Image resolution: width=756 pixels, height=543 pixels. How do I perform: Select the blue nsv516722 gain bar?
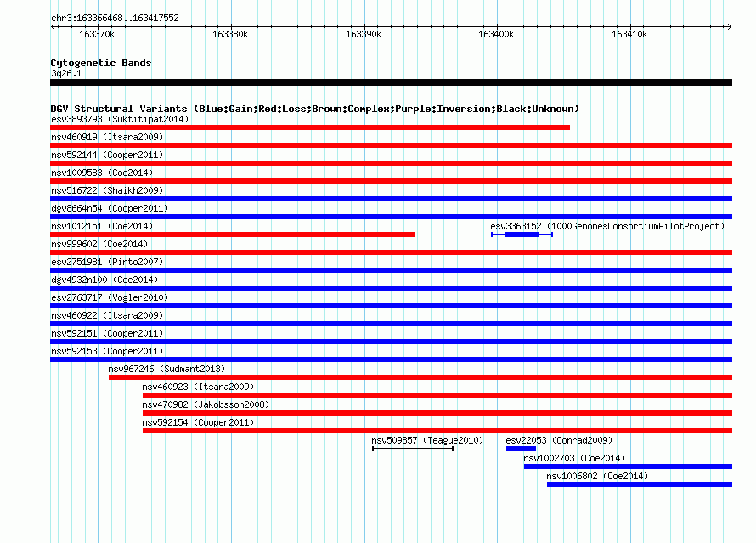coord(391,199)
